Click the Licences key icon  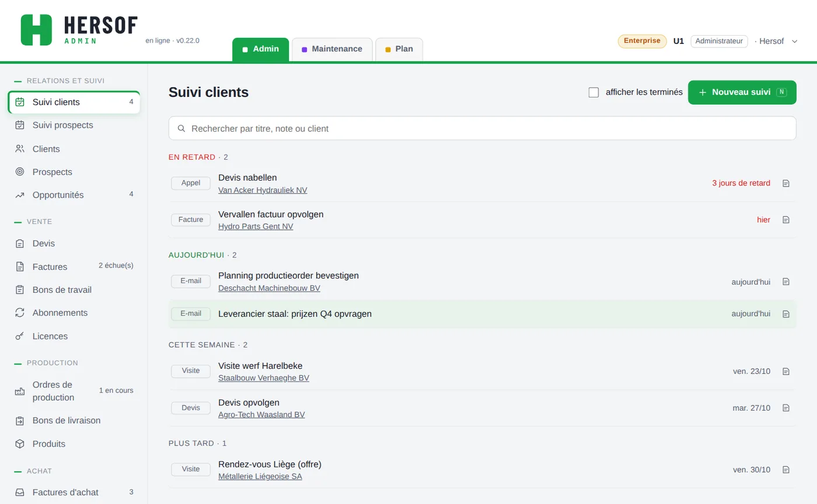click(20, 336)
